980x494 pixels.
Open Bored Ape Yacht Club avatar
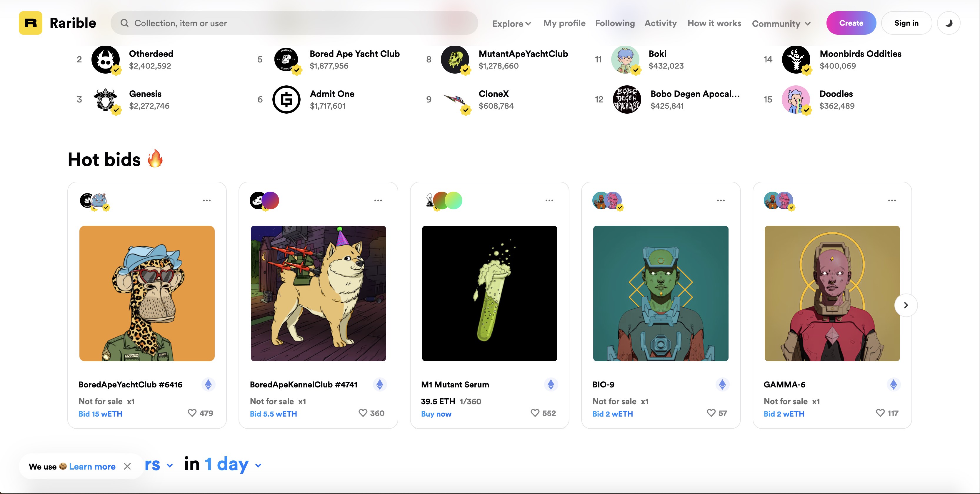click(286, 59)
